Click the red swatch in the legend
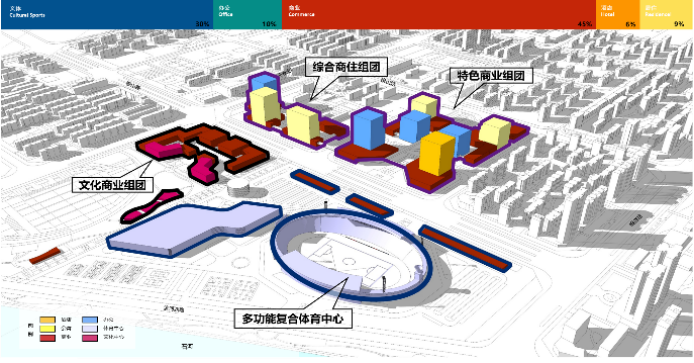Image resolution: width=694 pixels, height=363 pixels. [47, 338]
